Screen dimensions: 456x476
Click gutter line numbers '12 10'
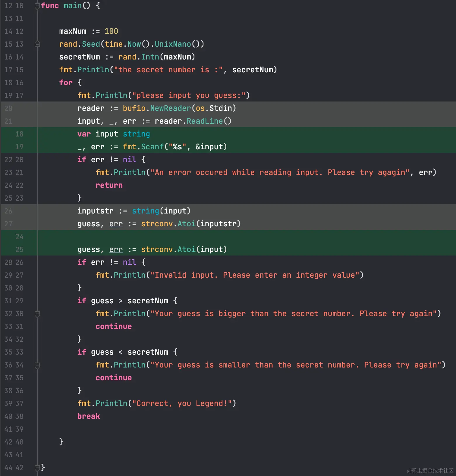pos(14,6)
